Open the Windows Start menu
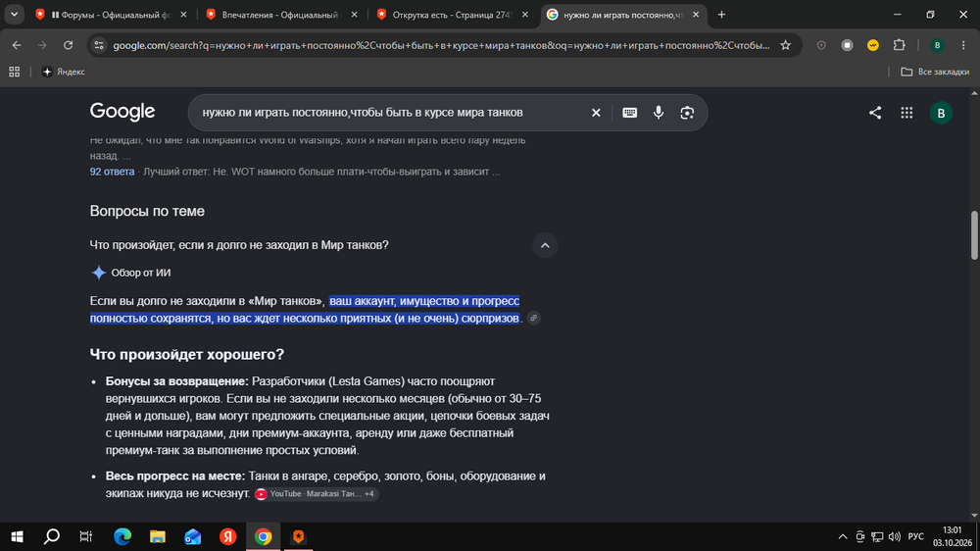Screen dimensions: 980x551 [17, 536]
